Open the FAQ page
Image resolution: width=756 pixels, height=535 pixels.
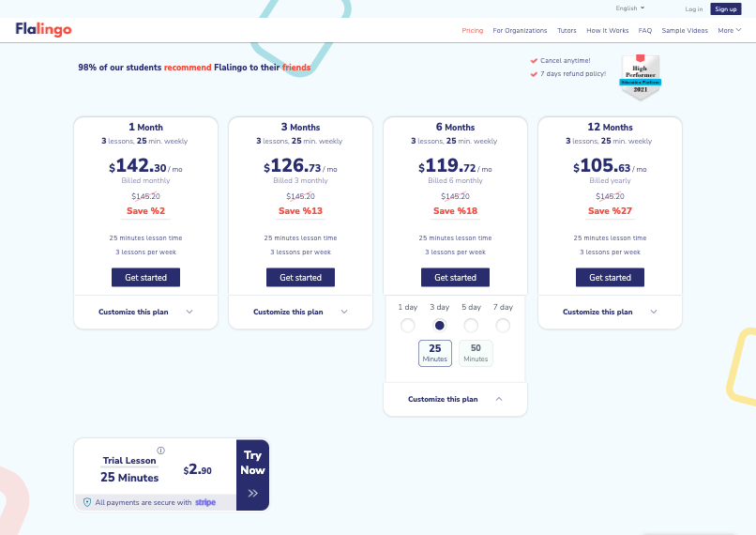[x=645, y=30]
